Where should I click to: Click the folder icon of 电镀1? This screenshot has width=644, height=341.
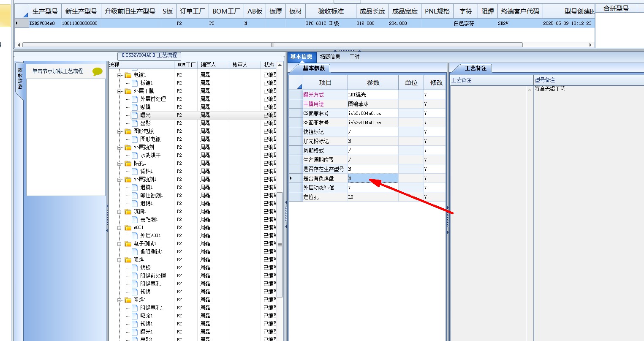pyautogui.click(x=128, y=75)
